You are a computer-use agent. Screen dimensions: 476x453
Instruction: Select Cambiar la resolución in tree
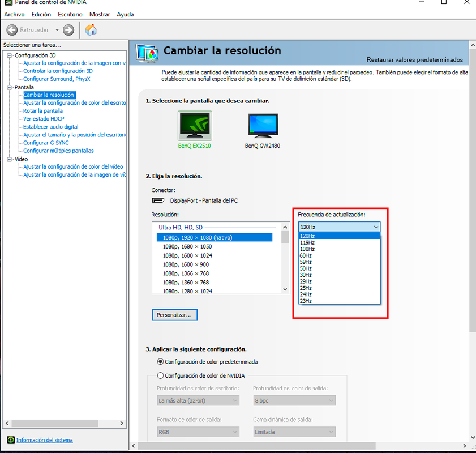pyautogui.click(x=49, y=95)
